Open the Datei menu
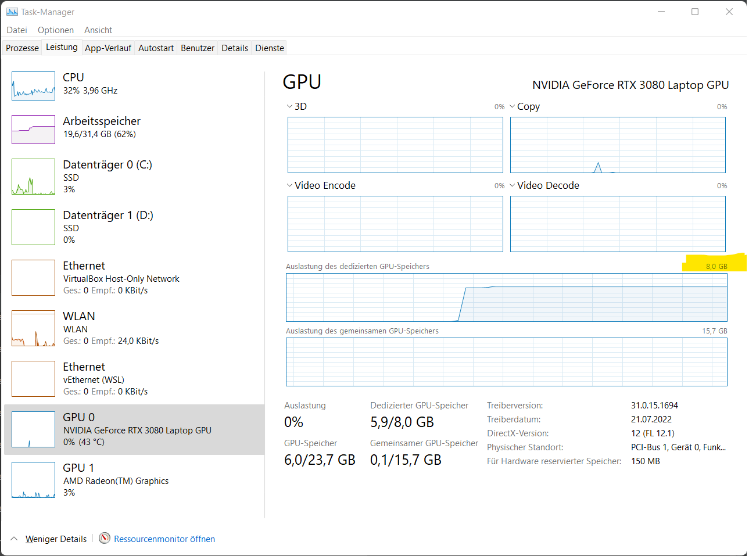Screen dimensions: 756x556 pyautogui.click(x=17, y=30)
